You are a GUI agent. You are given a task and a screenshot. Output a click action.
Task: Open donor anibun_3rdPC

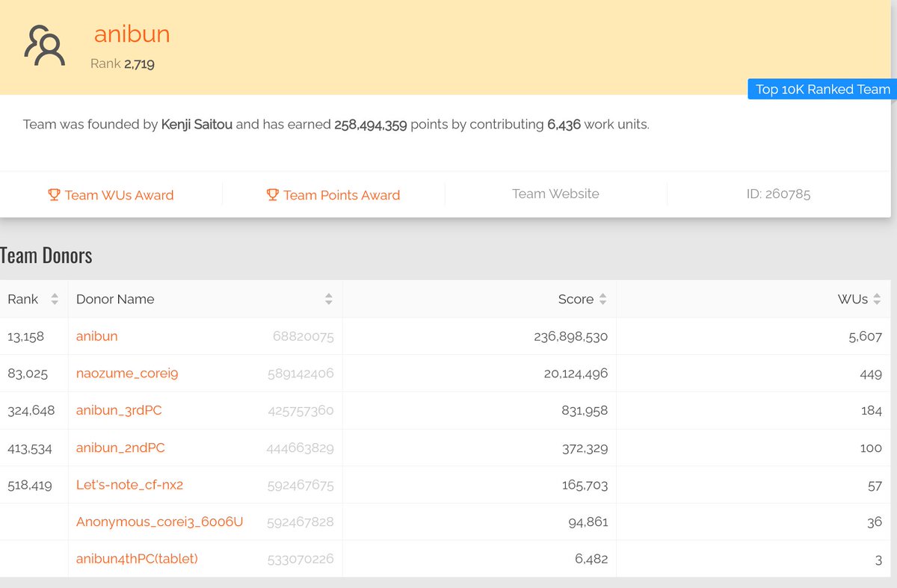tap(119, 410)
